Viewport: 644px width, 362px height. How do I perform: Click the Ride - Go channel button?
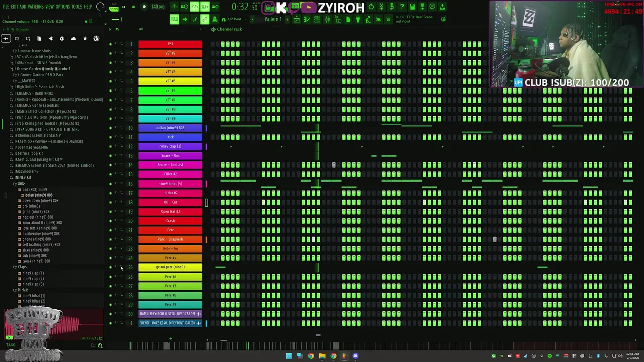tap(171, 249)
